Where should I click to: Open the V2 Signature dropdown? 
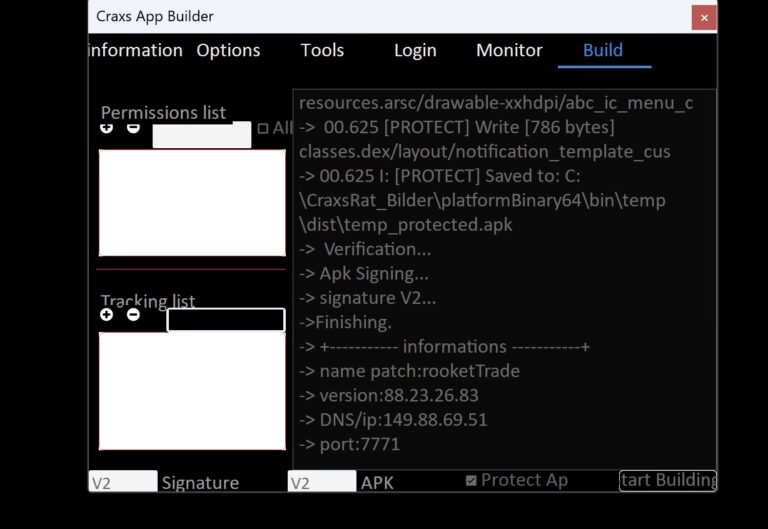click(x=123, y=482)
